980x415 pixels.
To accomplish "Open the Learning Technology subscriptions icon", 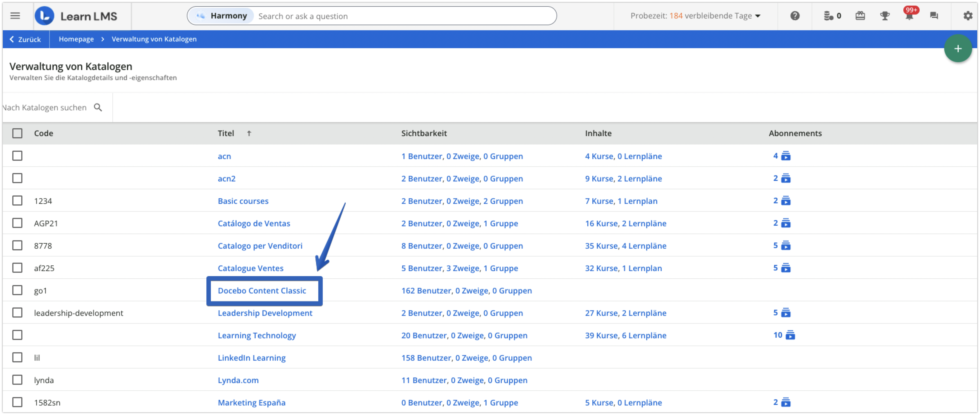I will [x=790, y=335].
